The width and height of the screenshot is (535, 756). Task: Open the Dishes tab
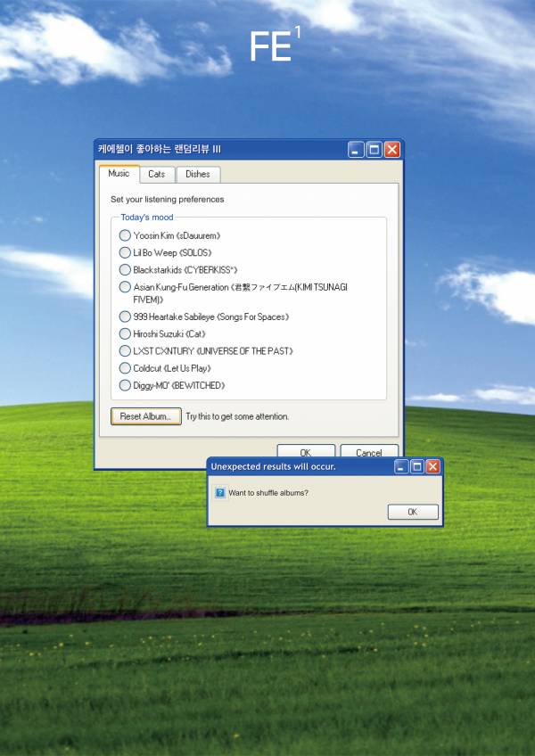click(x=198, y=175)
